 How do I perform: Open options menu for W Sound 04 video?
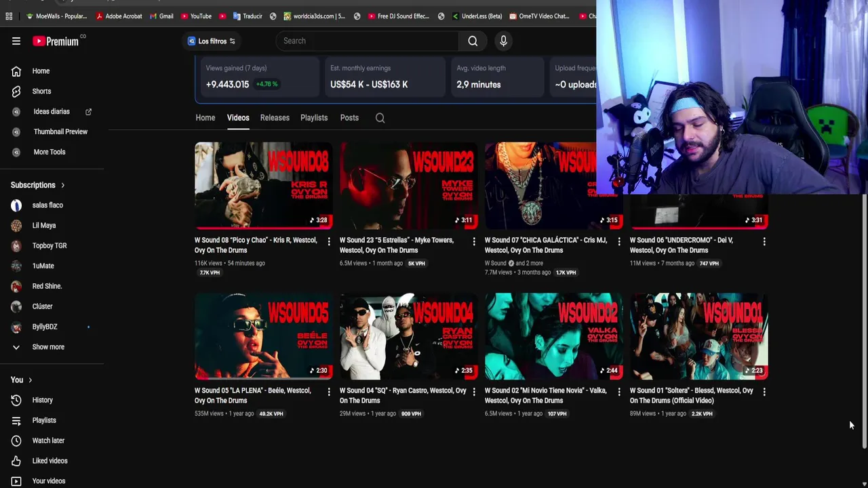point(474,392)
